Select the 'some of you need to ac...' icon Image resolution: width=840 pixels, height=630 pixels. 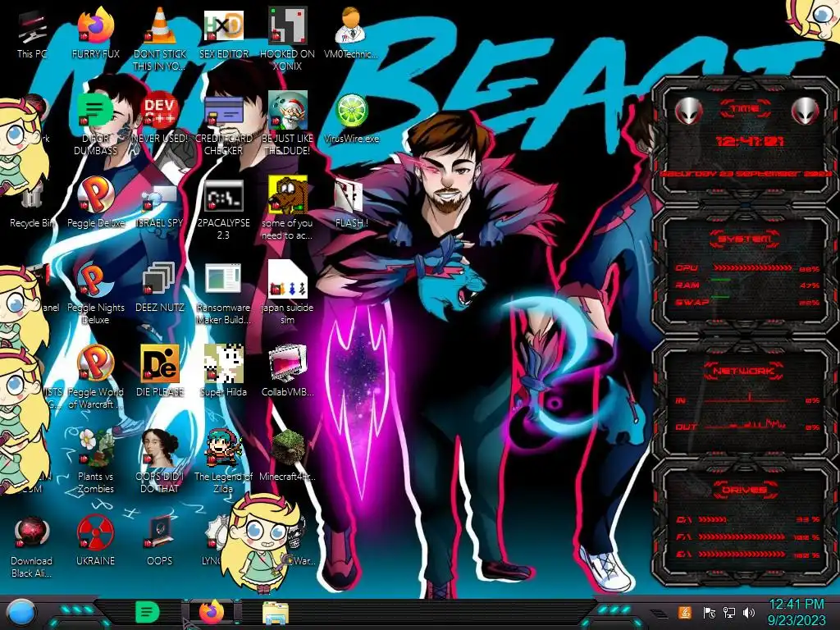[x=288, y=194]
